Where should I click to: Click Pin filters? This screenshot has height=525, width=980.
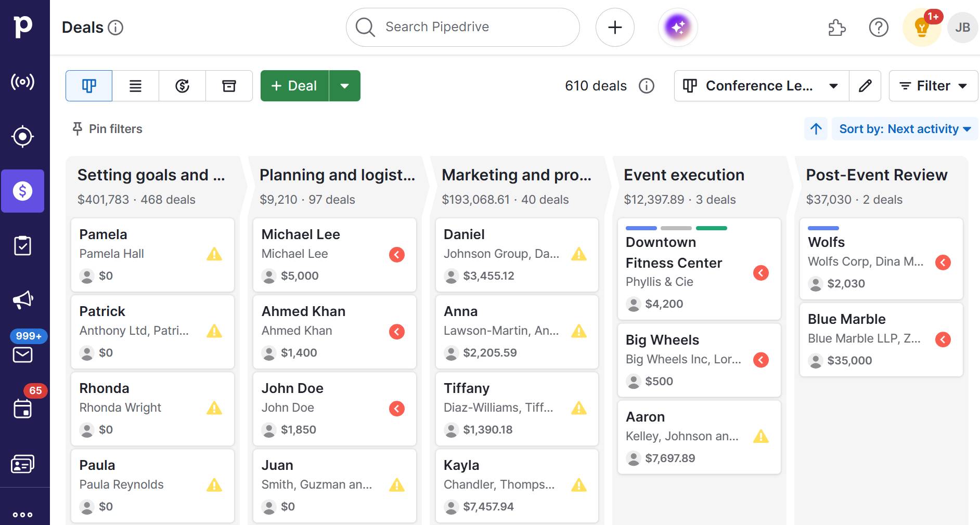point(107,129)
